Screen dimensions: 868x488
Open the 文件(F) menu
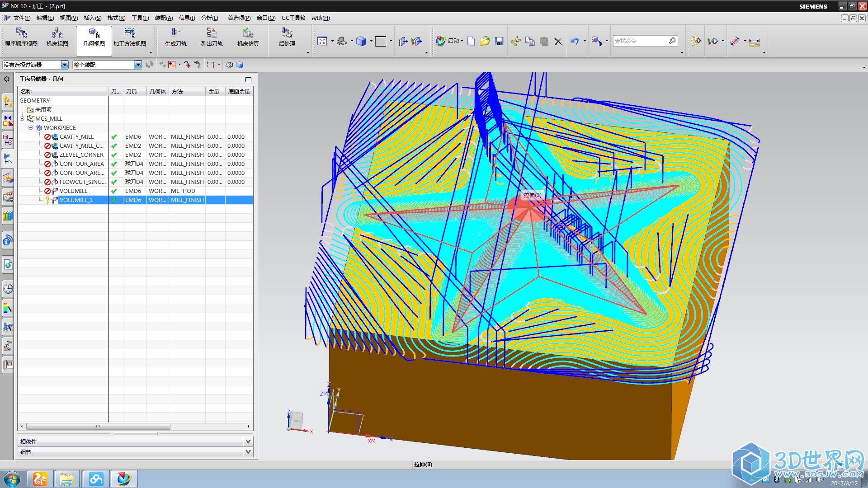pos(22,18)
